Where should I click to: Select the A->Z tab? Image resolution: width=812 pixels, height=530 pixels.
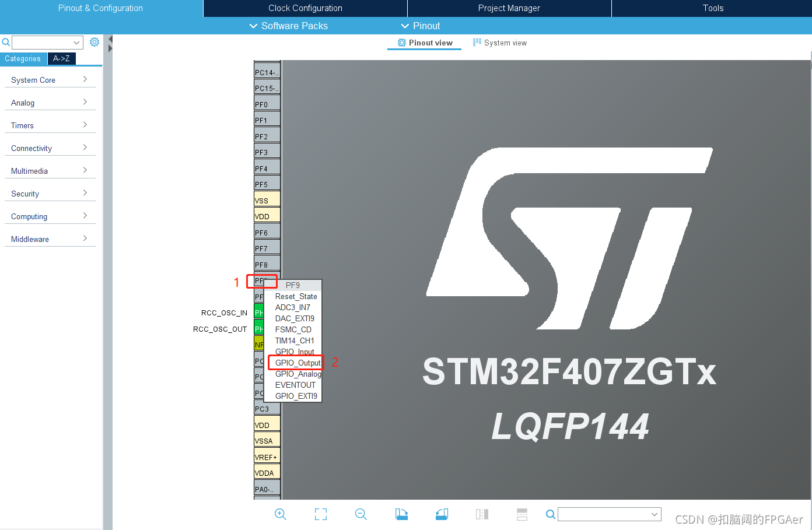(x=61, y=58)
